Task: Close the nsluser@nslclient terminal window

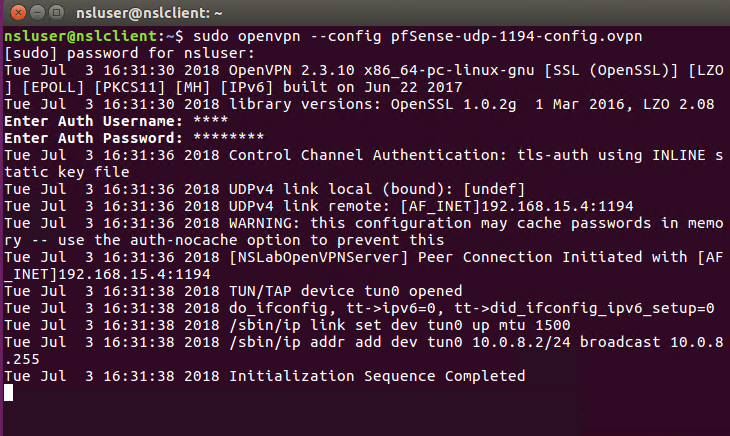Action: click(18, 13)
